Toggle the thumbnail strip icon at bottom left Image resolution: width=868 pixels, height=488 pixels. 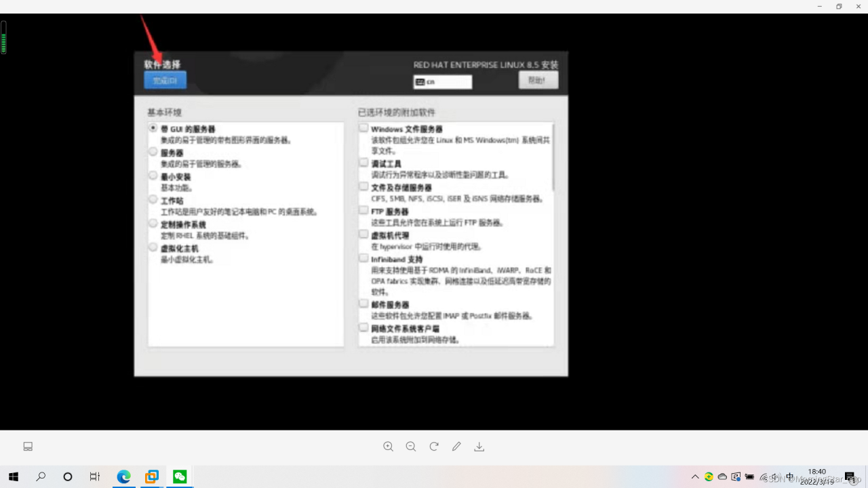coord(28,447)
